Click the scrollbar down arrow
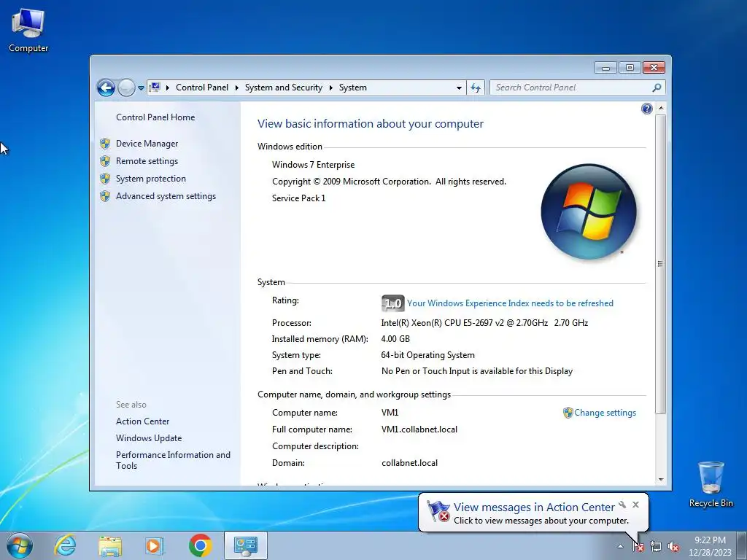The height and width of the screenshot is (560, 747). (x=661, y=480)
